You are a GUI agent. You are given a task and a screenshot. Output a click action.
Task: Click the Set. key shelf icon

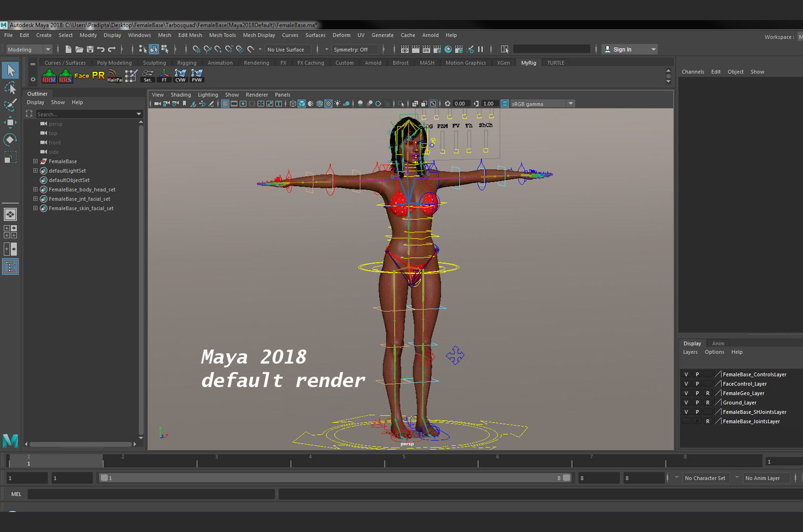pos(148,76)
